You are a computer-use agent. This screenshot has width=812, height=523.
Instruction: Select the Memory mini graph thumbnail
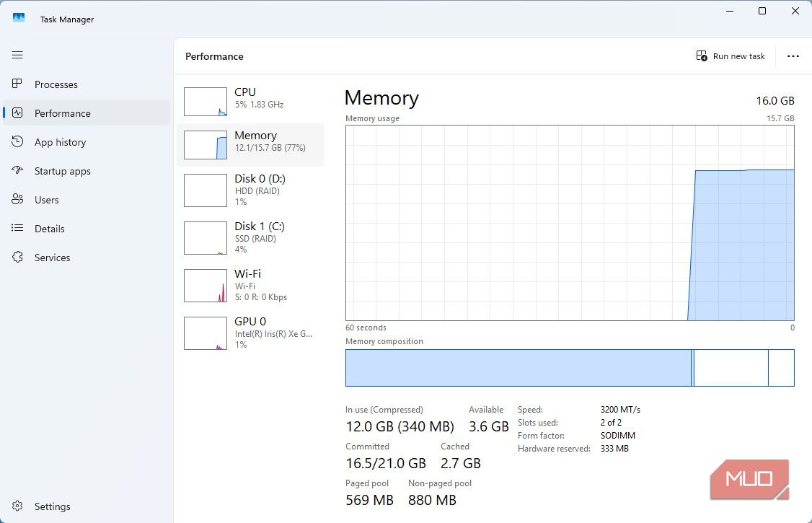(x=206, y=145)
